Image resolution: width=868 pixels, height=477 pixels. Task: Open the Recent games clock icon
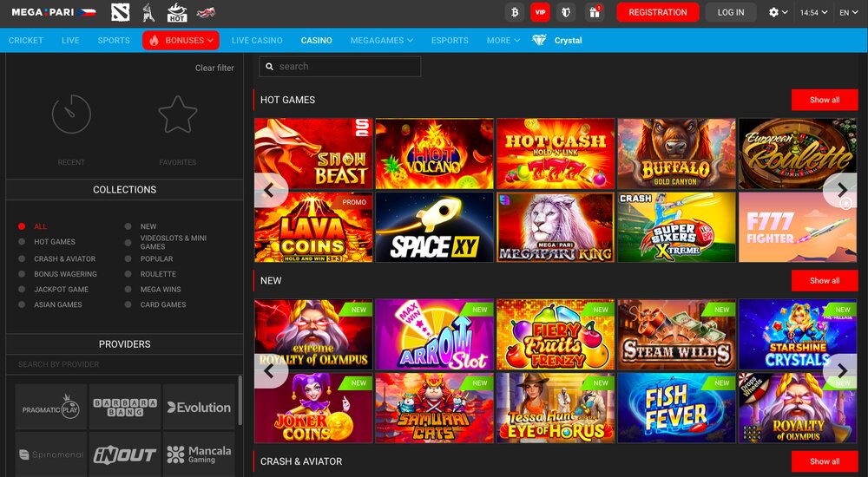point(71,114)
